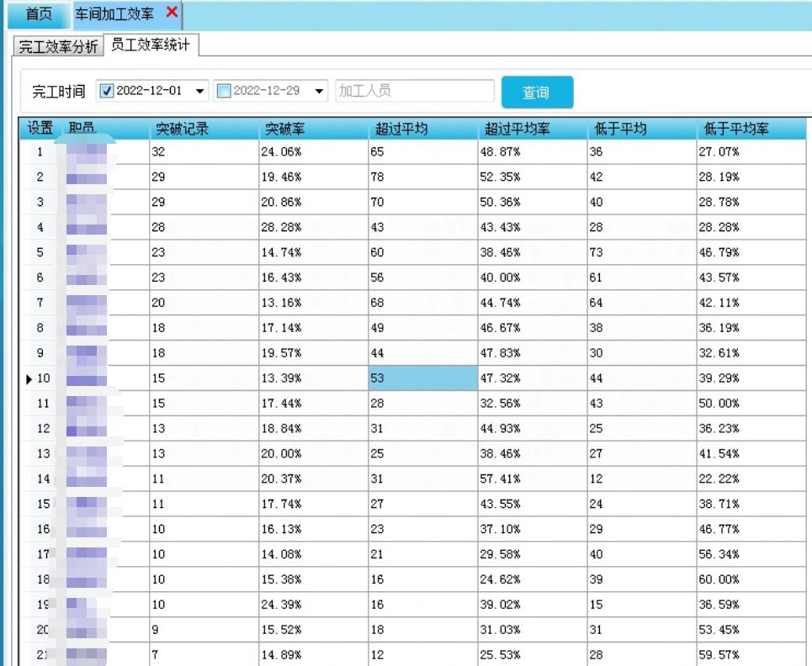Click the 超过平均率 column header

[x=532, y=129]
